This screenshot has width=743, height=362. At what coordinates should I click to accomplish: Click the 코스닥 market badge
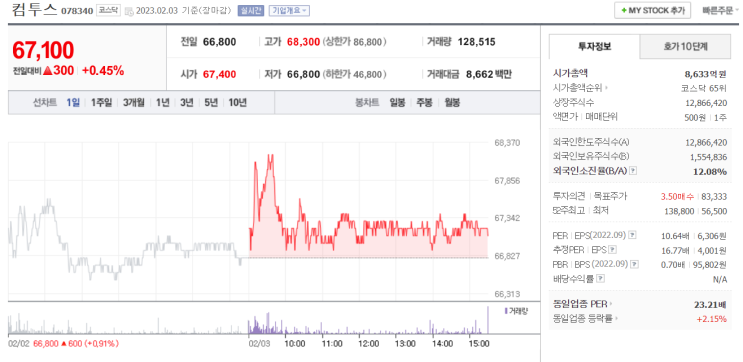point(108,10)
